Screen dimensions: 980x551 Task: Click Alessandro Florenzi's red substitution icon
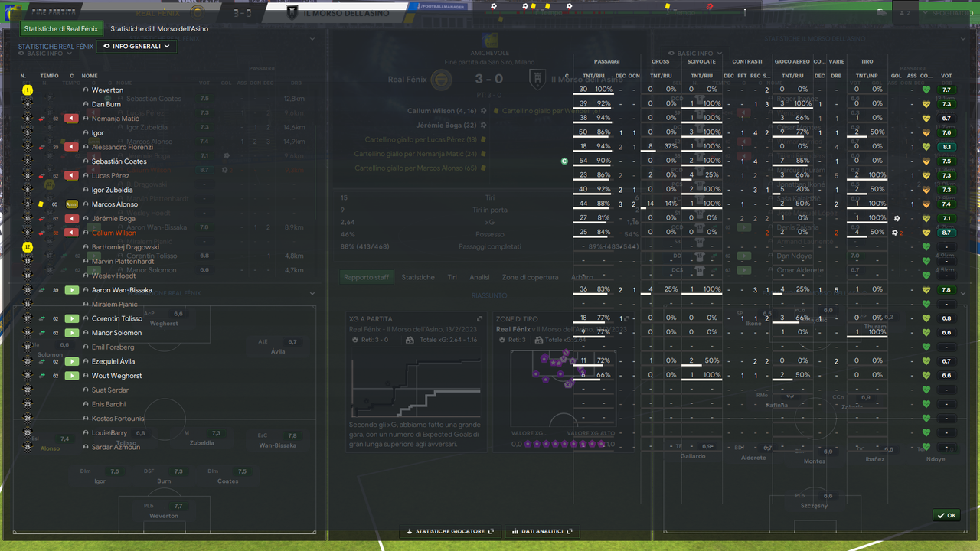tap(72, 147)
